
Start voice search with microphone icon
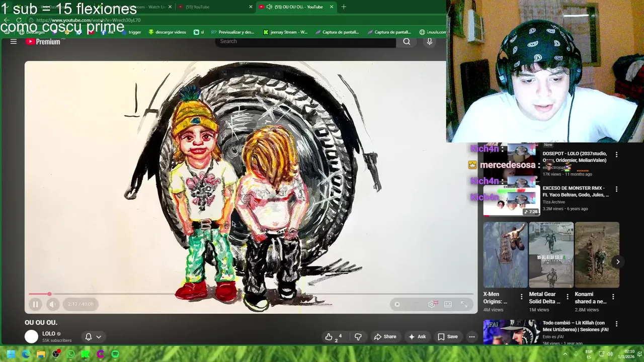click(430, 42)
